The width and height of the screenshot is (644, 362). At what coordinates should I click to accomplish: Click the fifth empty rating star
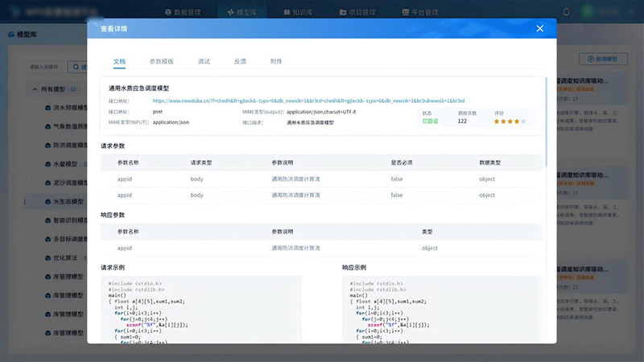(523, 121)
